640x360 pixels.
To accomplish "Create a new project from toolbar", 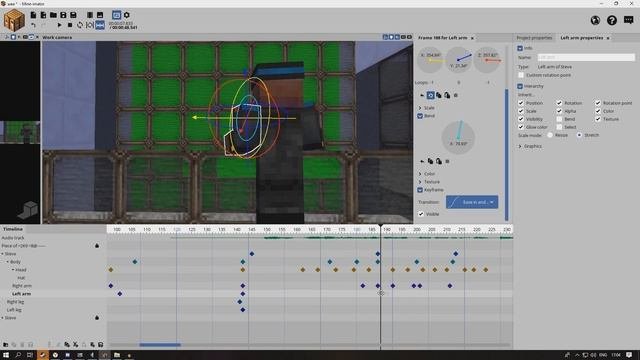I will (33, 15).
